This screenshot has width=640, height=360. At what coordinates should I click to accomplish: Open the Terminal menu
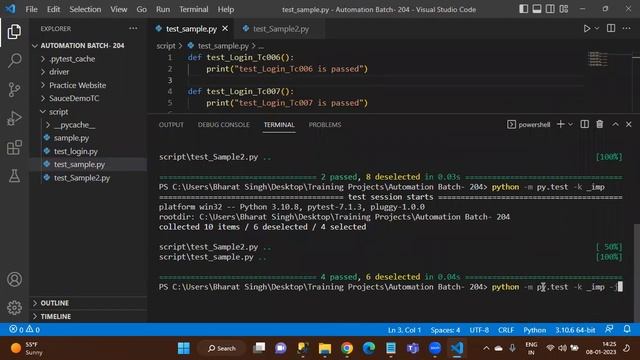tap(193, 9)
